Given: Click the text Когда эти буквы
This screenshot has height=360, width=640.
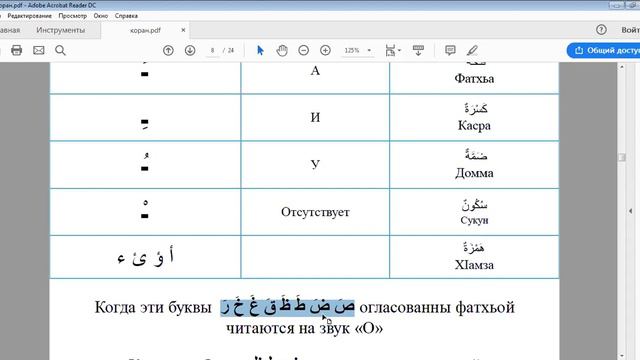Looking at the screenshot, I should tap(153, 307).
